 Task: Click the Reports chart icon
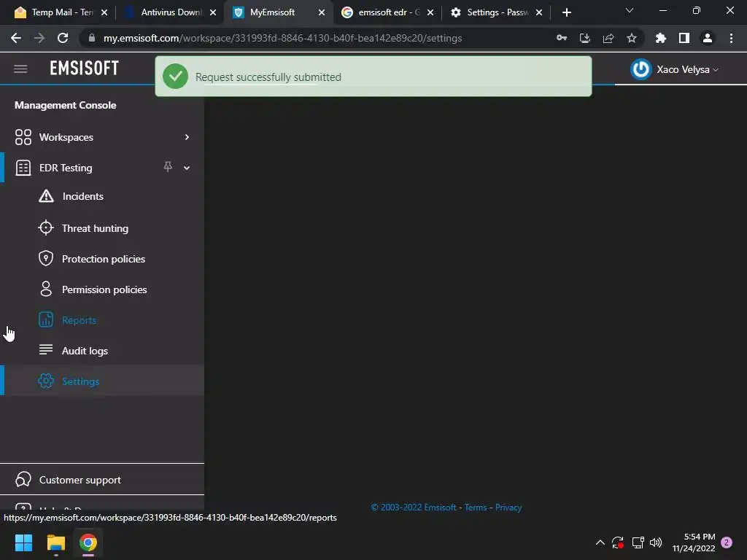point(46,319)
